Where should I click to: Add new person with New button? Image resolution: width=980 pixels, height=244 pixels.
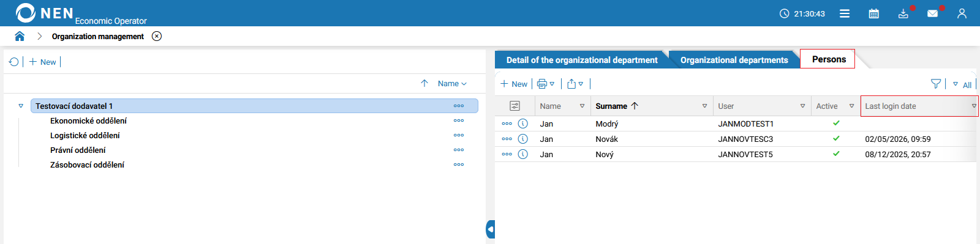[x=513, y=84]
